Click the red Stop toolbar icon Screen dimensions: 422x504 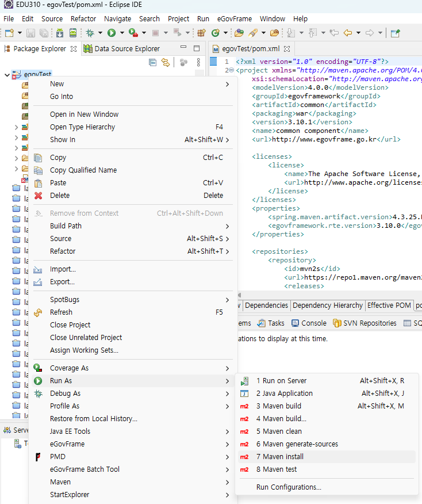click(x=155, y=33)
